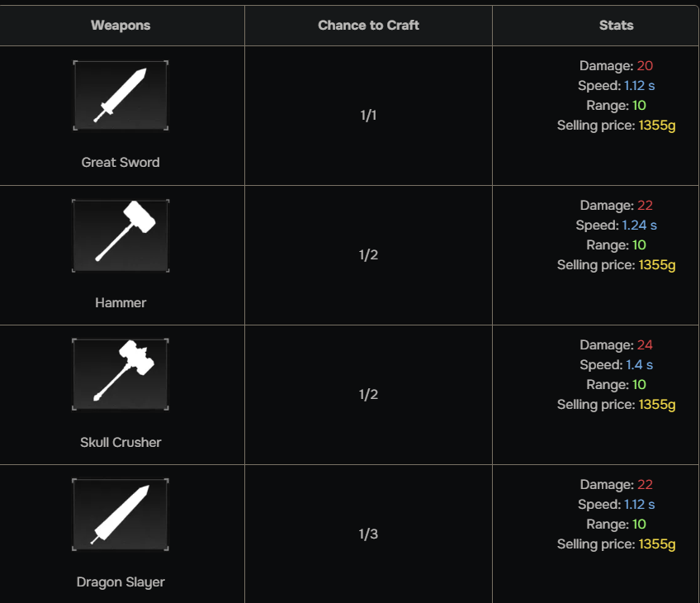Select the Dragon Slayer weapon icon
This screenshot has width=700, height=603.
[x=121, y=515]
